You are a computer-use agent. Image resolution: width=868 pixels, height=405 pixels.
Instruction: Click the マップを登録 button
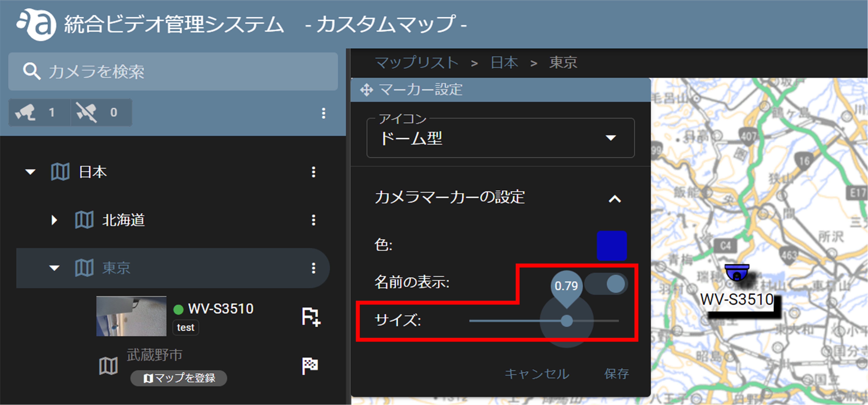179,378
